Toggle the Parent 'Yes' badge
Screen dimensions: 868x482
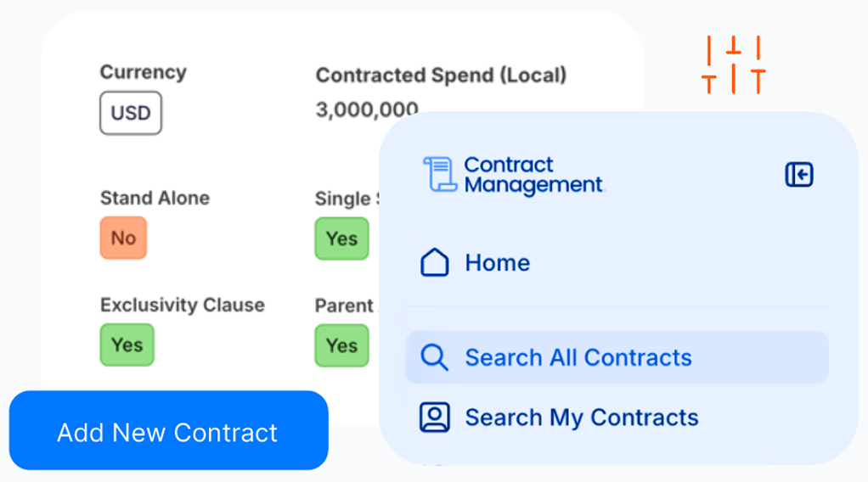click(x=341, y=345)
